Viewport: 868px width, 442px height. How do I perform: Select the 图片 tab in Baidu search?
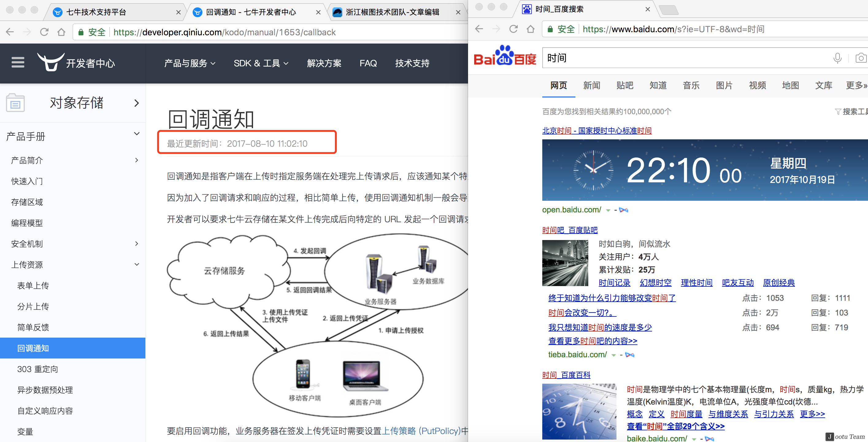point(724,85)
